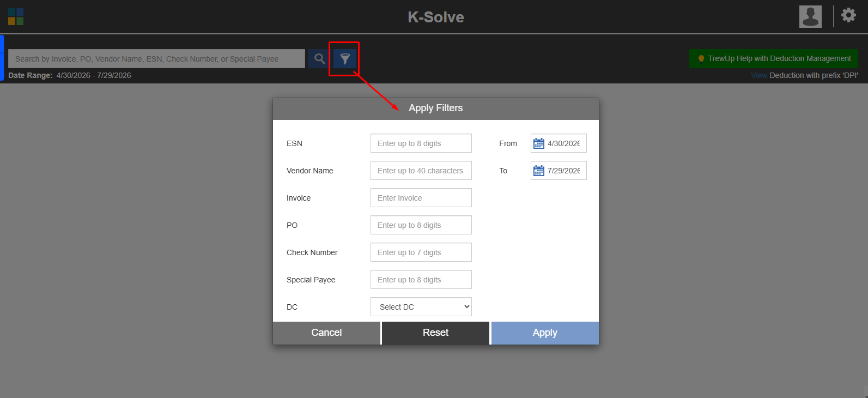Viewport: 868px width, 398px height.
Task: Click the magnifier search button
Action: click(319, 58)
